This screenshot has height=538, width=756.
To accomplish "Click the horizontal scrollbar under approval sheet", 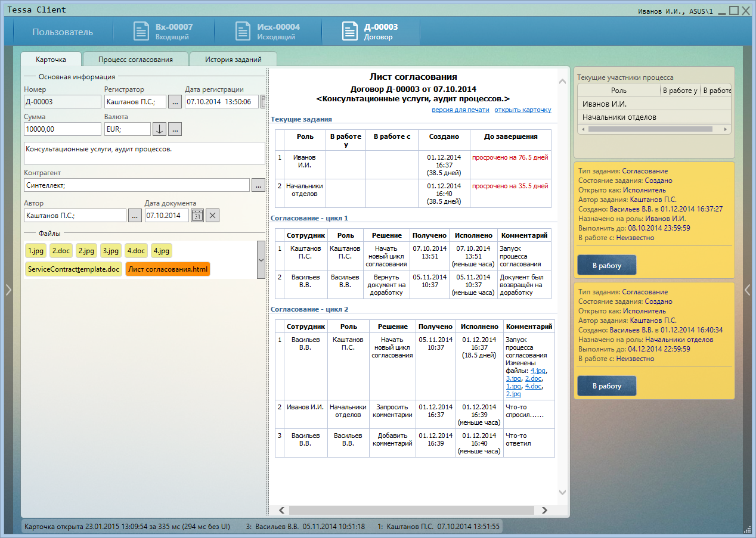I will (x=411, y=510).
